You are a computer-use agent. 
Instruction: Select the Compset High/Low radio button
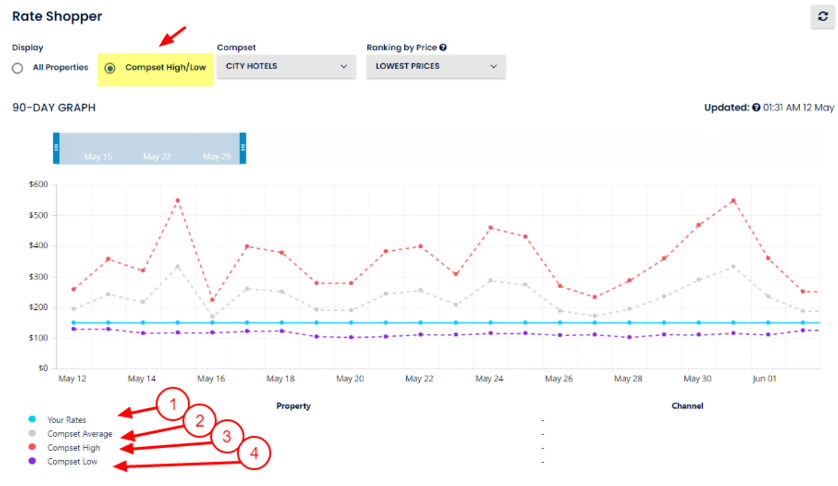coord(109,68)
